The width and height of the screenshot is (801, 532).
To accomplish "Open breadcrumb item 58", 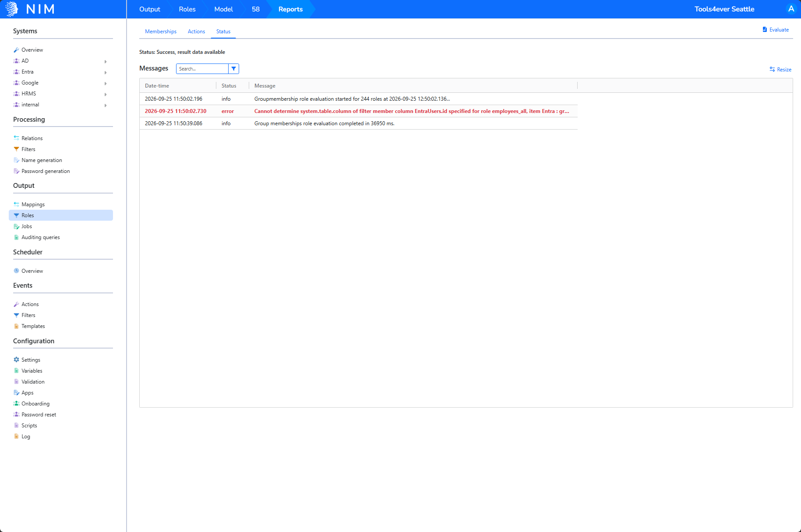I will [256, 9].
